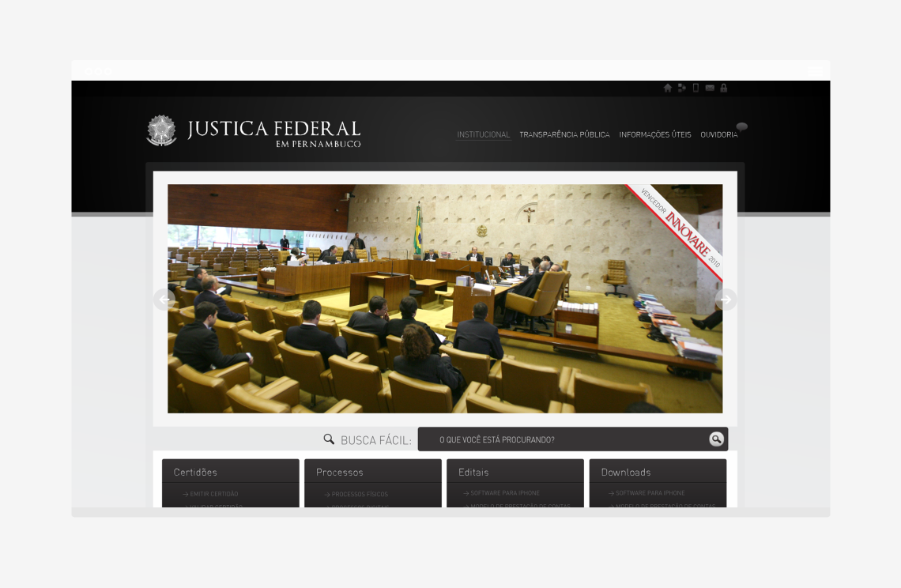Go to previous slide with left arrow
The image size is (901, 588).
[x=164, y=300]
